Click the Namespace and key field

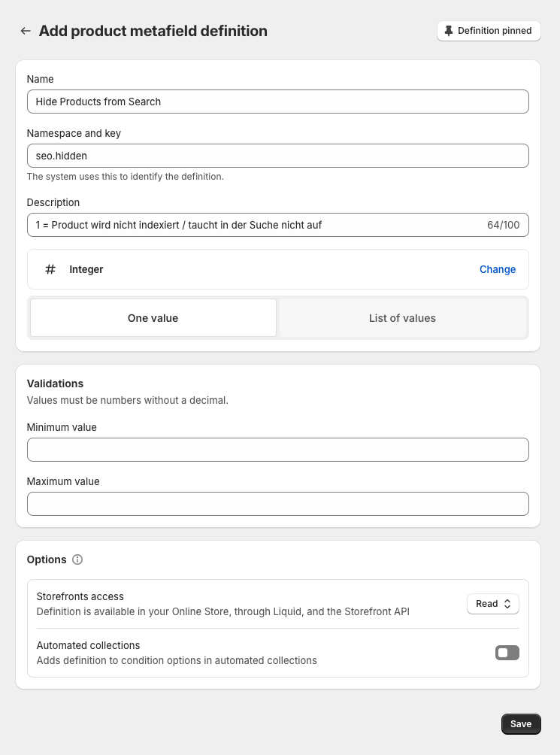pyautogui.click(x=278, y=156)
